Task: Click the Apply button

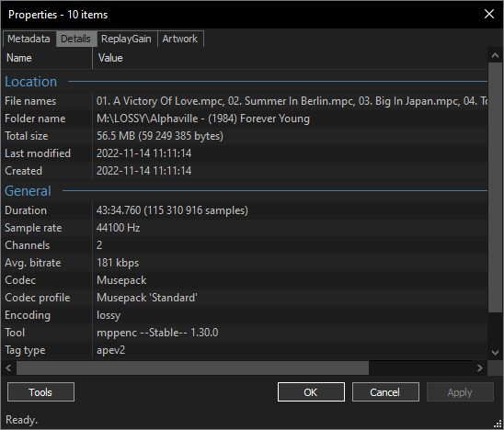Action: tap(460, 391)
